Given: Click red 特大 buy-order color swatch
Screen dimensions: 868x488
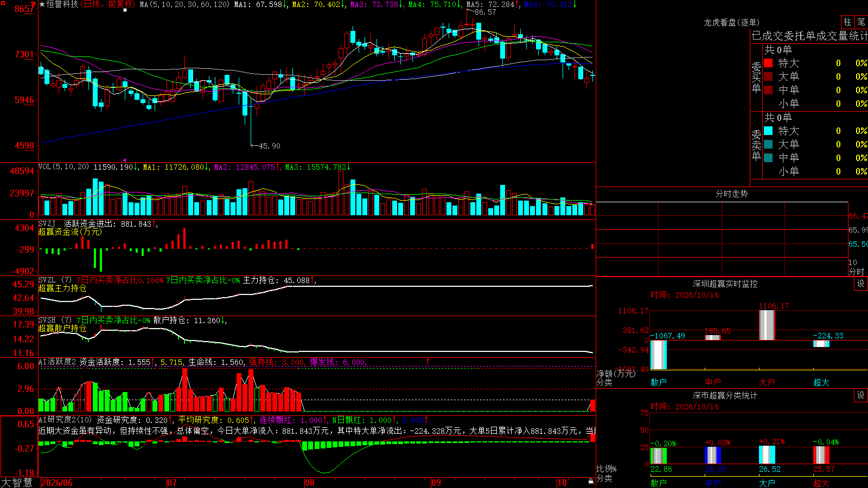Looking at the screenshot, I should pos(768,63).
